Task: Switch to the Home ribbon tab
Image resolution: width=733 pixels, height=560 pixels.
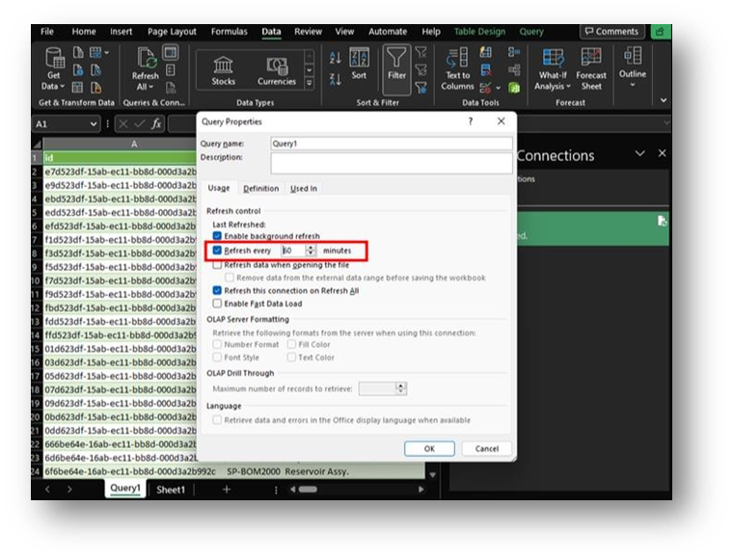Action: (x=84, y=31)
